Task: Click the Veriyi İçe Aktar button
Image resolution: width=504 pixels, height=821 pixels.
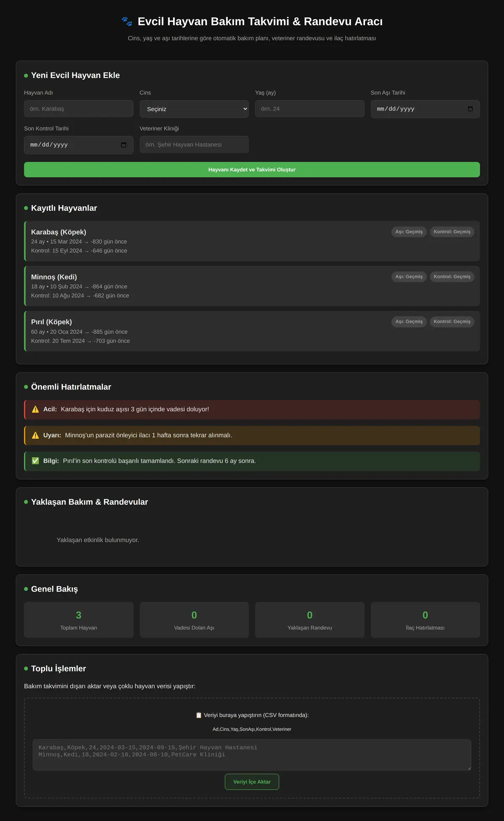Action: [252, 782]
